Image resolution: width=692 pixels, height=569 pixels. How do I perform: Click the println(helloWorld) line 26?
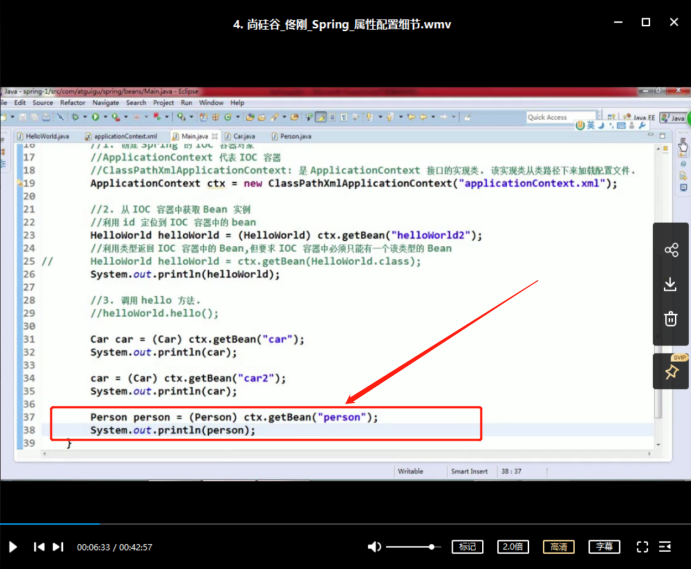tap(185, 274)
